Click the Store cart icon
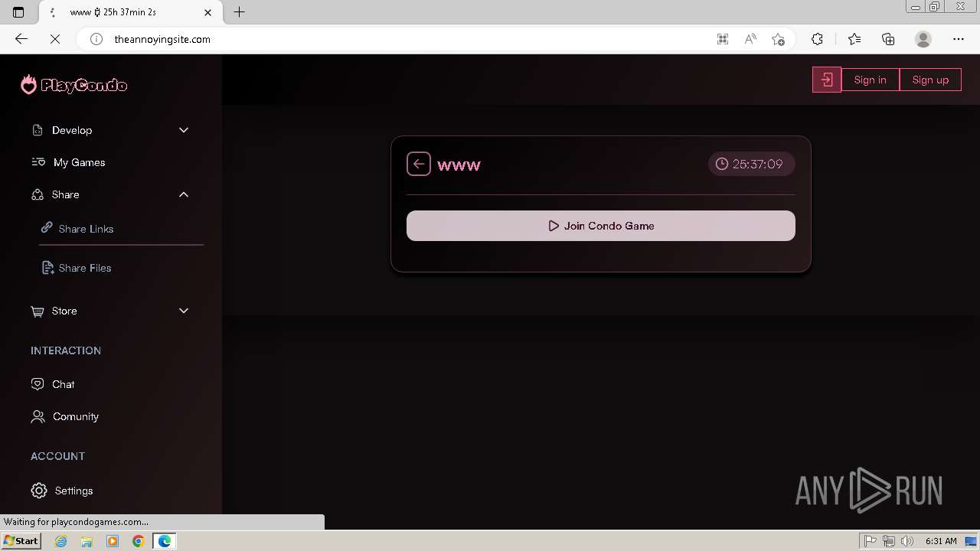This screenshot has width=980, height=551. point(38,311)
